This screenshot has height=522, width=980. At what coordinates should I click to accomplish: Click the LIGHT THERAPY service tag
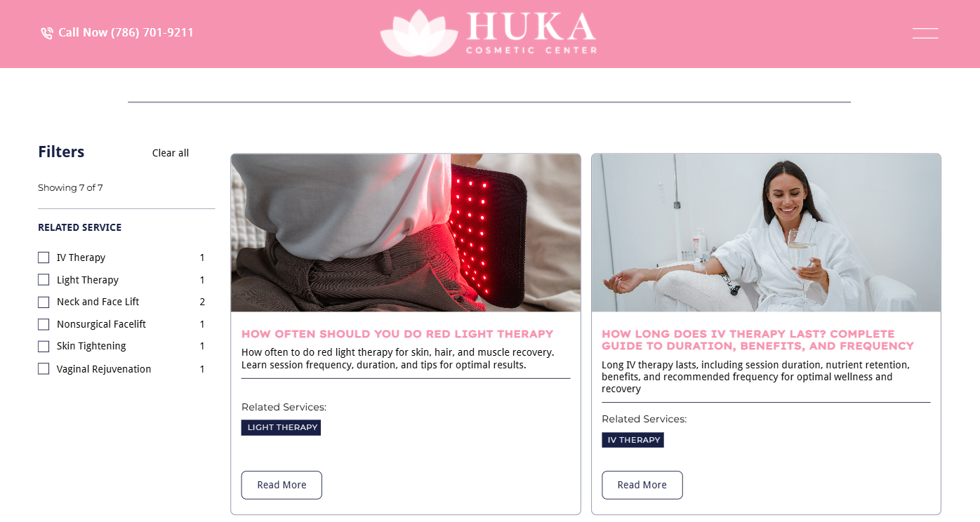[x=281, y=427]
